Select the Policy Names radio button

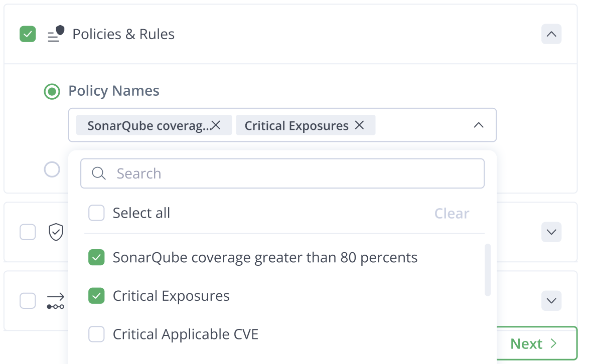click(x=52, y=91)
